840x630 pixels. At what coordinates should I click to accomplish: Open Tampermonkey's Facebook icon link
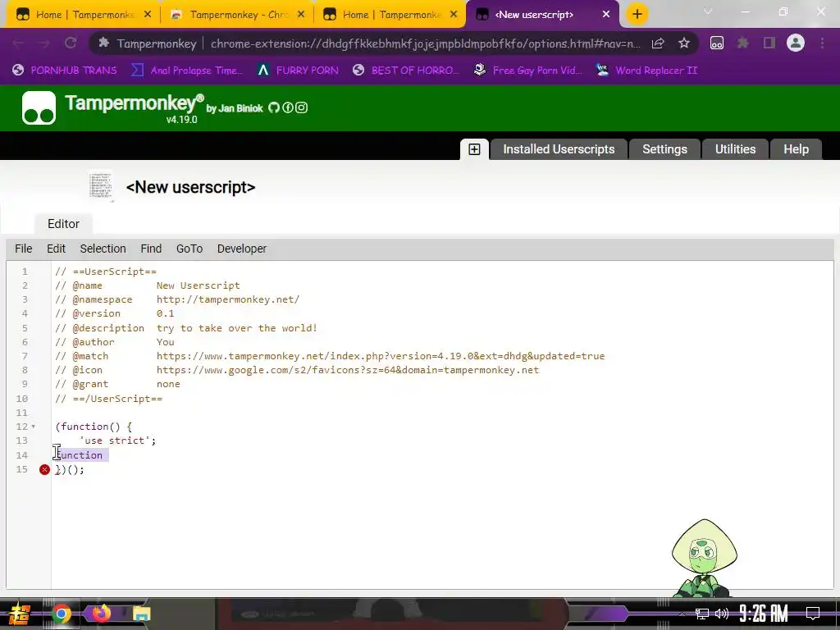click(x=288, y=107)
